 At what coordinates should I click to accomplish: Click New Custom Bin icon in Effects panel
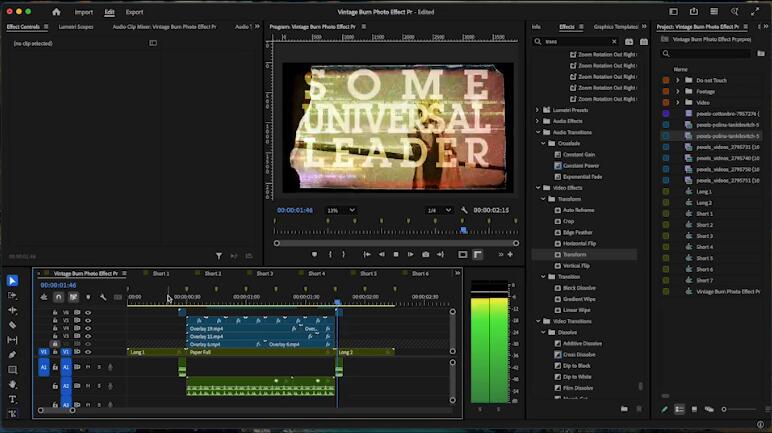click(x=629, y=42)
